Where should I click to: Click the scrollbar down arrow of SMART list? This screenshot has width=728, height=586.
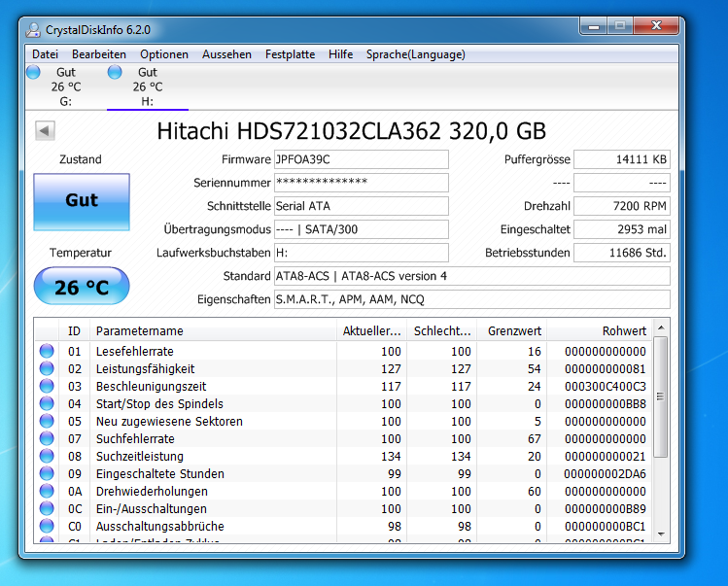661,534
